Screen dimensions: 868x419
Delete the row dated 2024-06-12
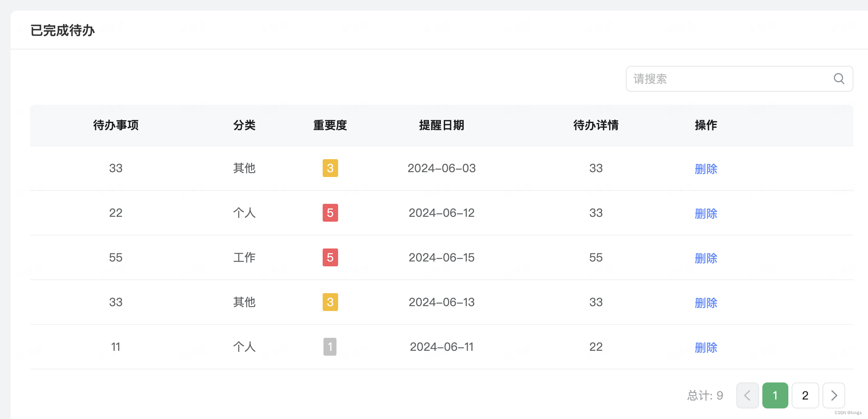pos(706,214)
